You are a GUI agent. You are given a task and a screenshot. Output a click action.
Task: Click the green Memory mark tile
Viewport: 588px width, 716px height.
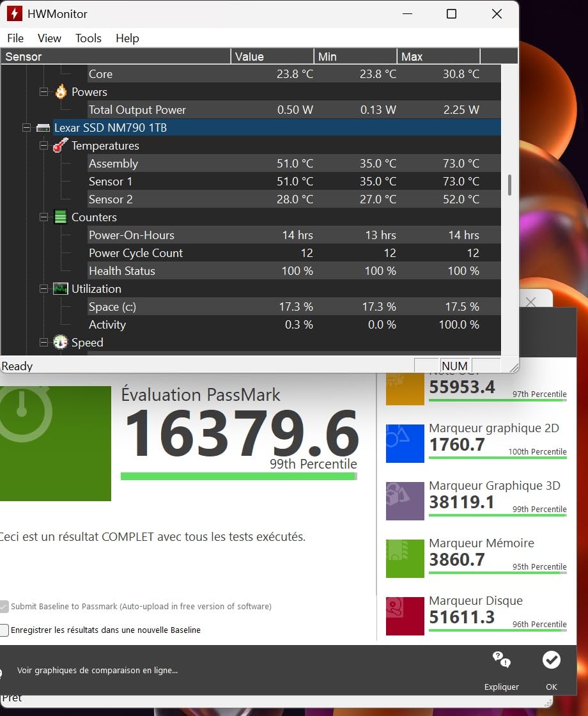point(405,559)
